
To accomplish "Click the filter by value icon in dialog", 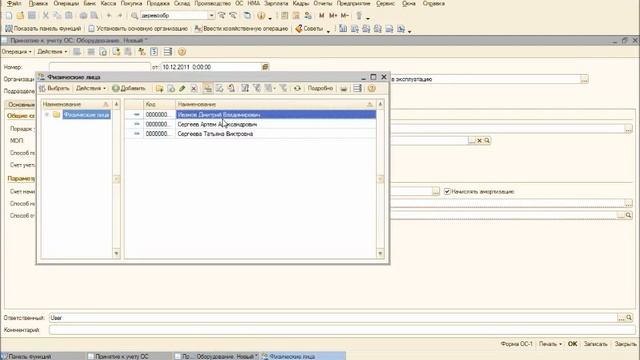I will (x=256, y=89).
